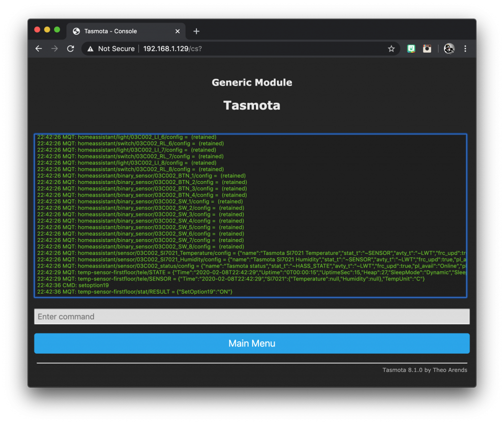Click the switch 03C002_RL_7 log line
504x424 pixels.
click(130, 156)
